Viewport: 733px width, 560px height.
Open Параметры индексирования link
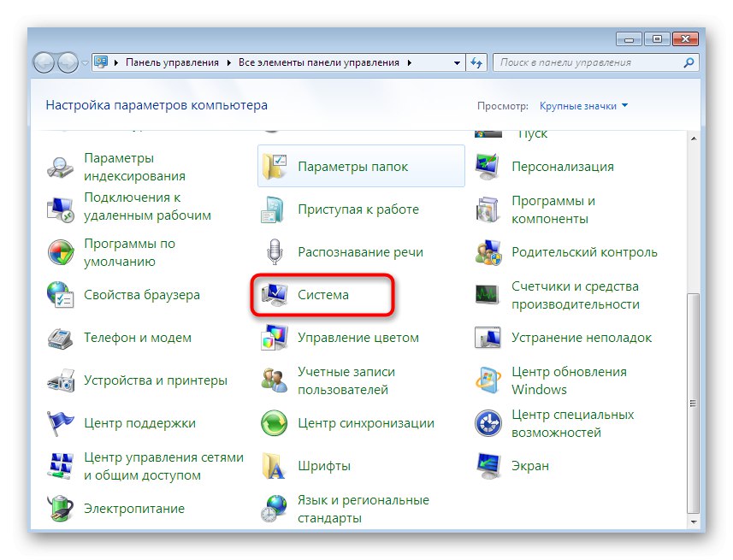[x=134, y=167]
